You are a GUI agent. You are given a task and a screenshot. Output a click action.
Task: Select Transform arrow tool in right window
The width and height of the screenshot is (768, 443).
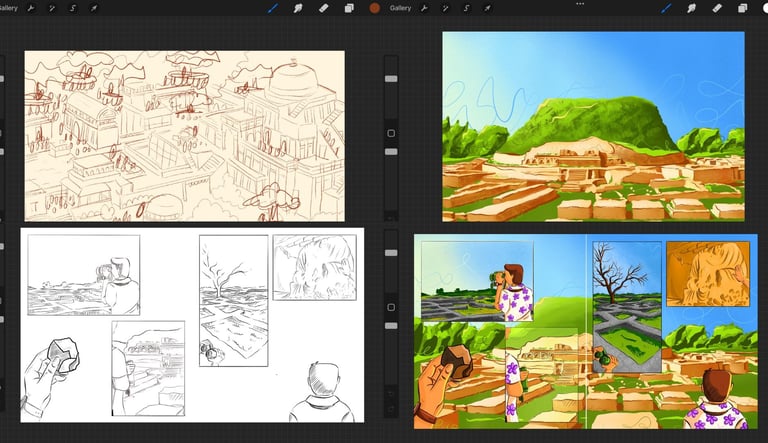click(x=487, y=8)
